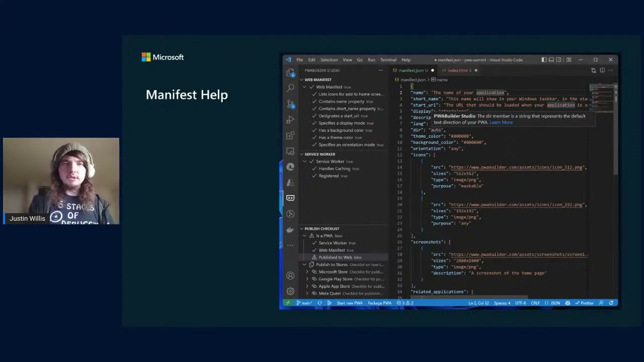644x362 pixels.
Task: Click Spaces: 4 indentation indicator
Action: click(502, 303)
